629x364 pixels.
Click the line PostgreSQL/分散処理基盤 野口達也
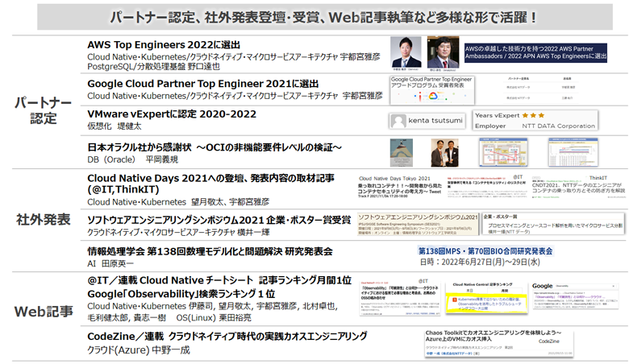coord(154,67)
